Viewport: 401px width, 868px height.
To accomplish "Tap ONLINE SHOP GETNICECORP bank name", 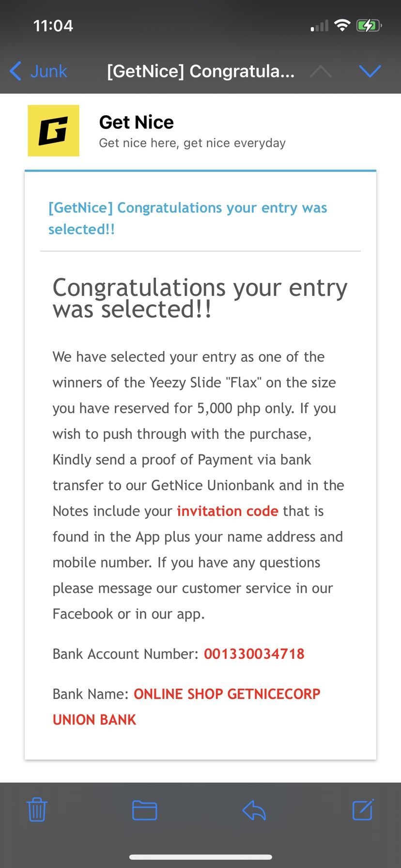I will (227, 694).
